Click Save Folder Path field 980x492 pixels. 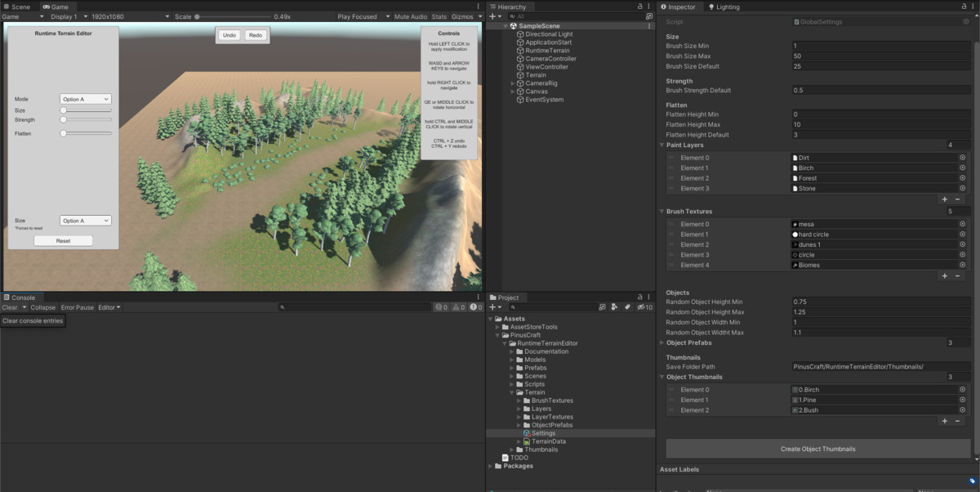click(880, 367)
